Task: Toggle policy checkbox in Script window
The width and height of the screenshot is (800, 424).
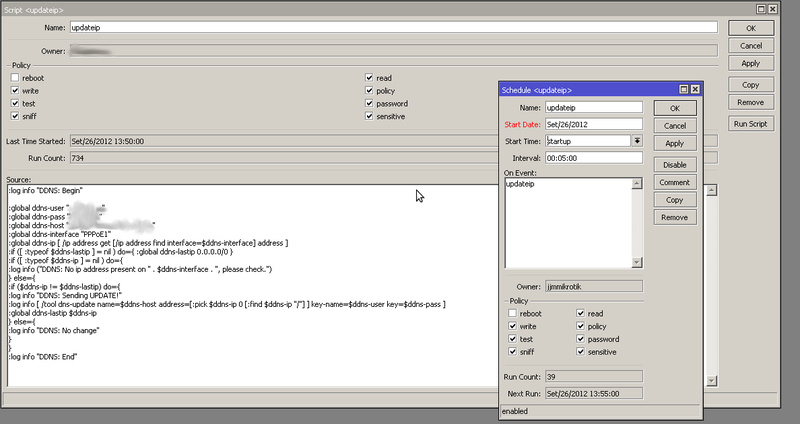Action: tap(369, 90)
